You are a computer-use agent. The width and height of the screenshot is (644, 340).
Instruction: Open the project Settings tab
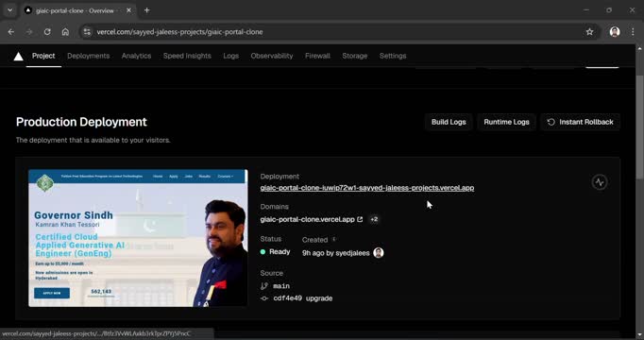point(393,56)
